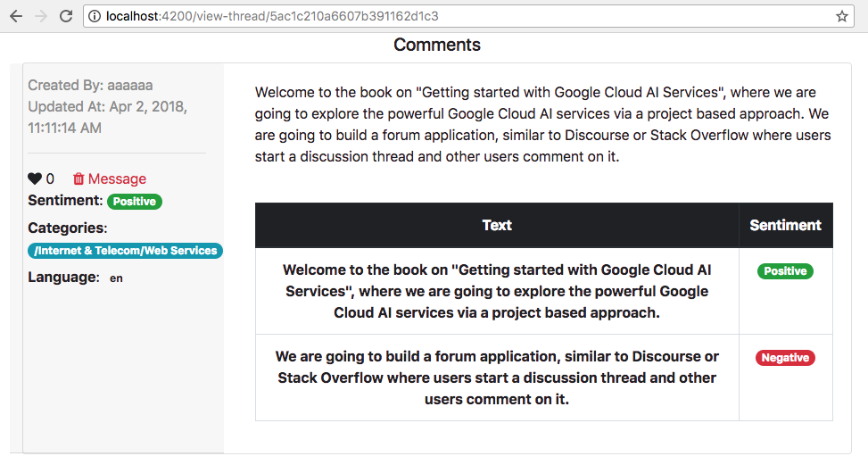Click the browser back arrow
Screen dimensions: 868x473
(16, 16)
